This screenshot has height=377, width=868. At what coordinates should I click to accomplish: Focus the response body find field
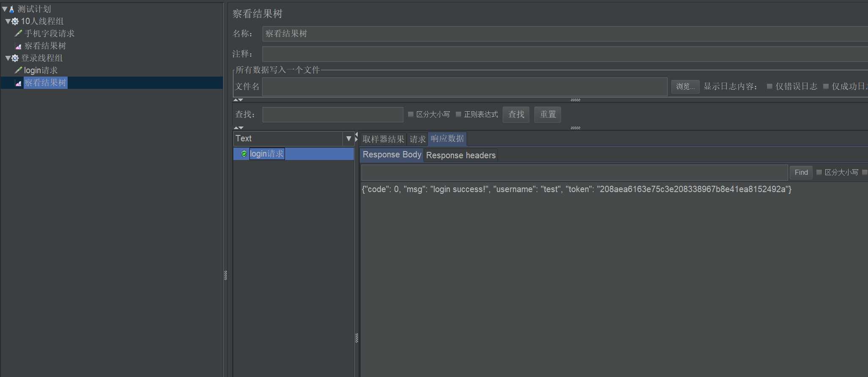(x=575, y=172)
